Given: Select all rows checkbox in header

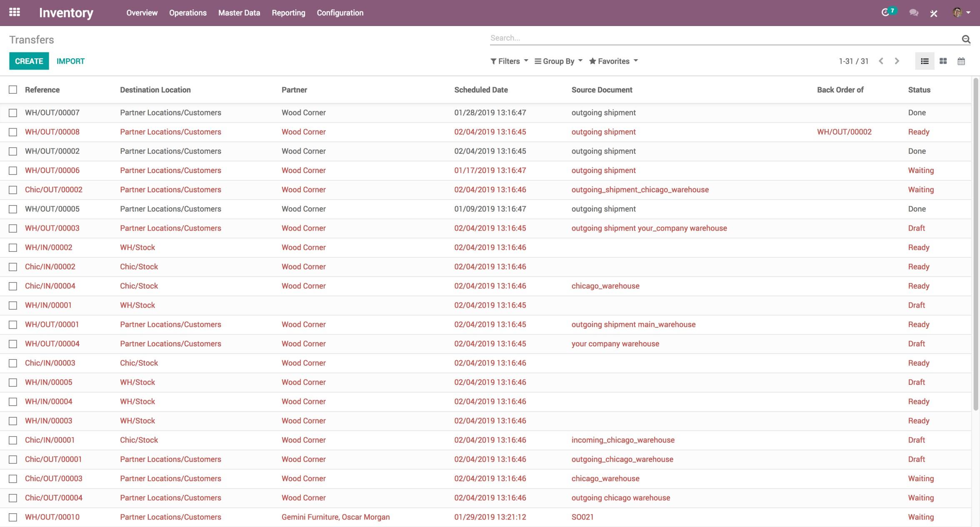Looking at the screenshot, I should (13, 90).
